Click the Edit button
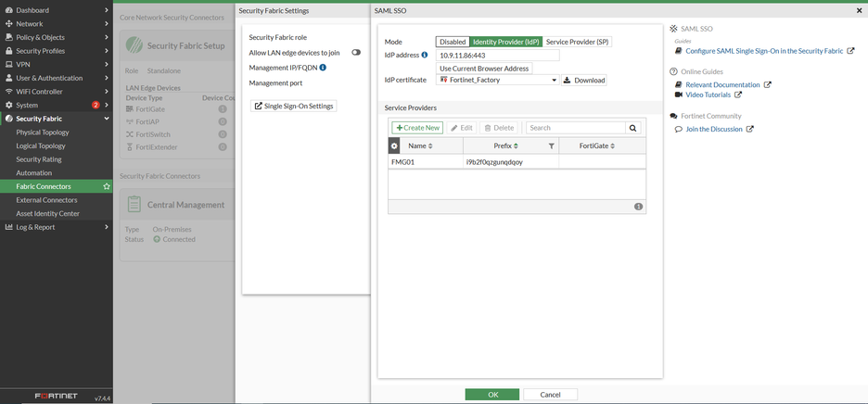868x404 pixels. point(461,128)
